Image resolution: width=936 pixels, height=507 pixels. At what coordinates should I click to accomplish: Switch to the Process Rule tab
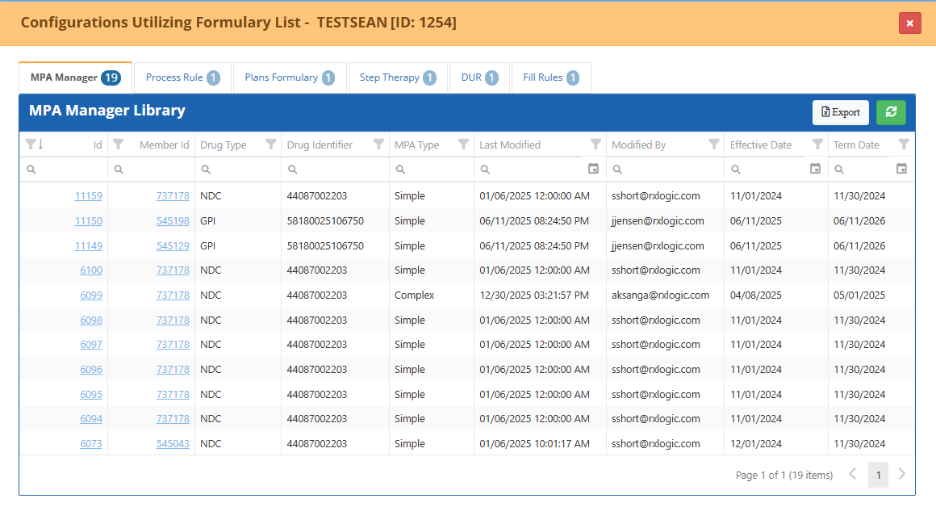[182, 77]
